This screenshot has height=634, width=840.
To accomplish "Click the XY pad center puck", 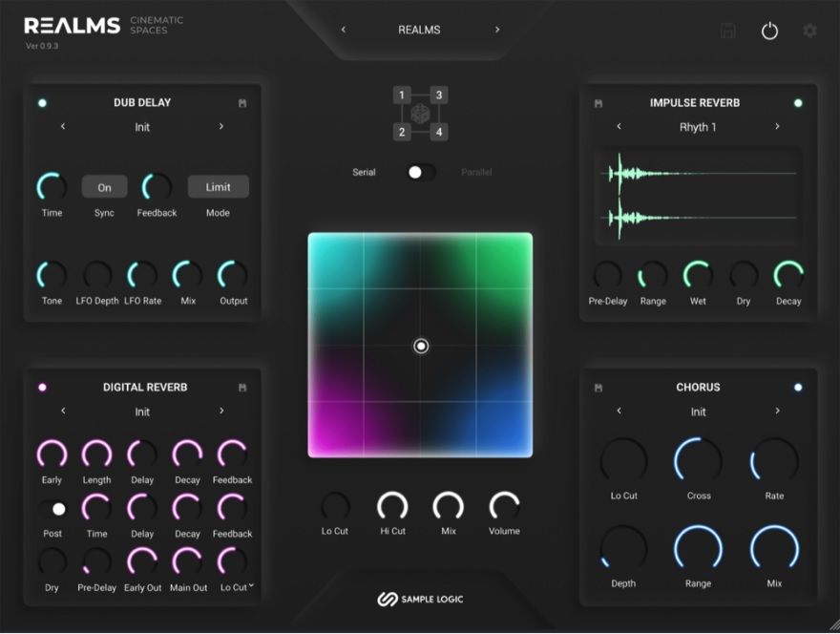I will click(421, 347).
